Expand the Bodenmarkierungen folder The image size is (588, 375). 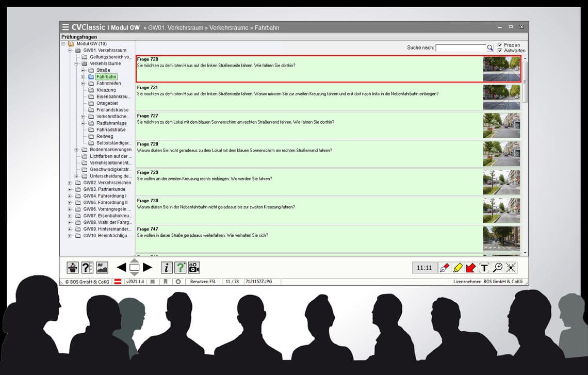point(76,150)
